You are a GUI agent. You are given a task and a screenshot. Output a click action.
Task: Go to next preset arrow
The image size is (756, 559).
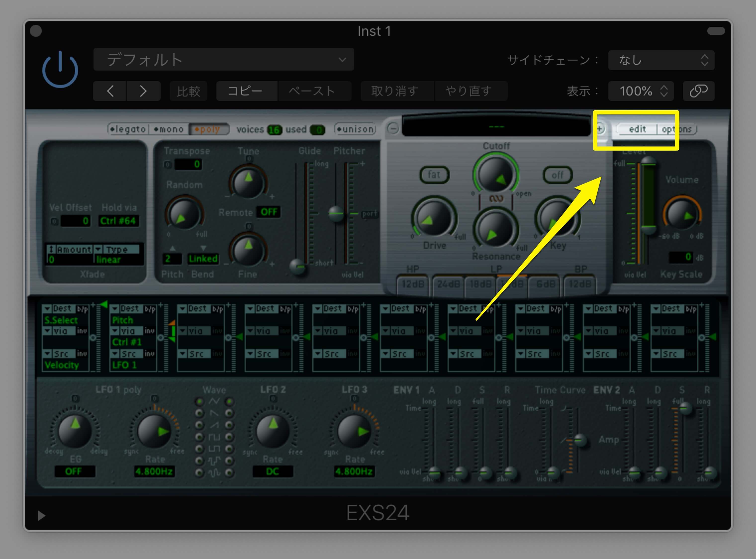point(143,91)
